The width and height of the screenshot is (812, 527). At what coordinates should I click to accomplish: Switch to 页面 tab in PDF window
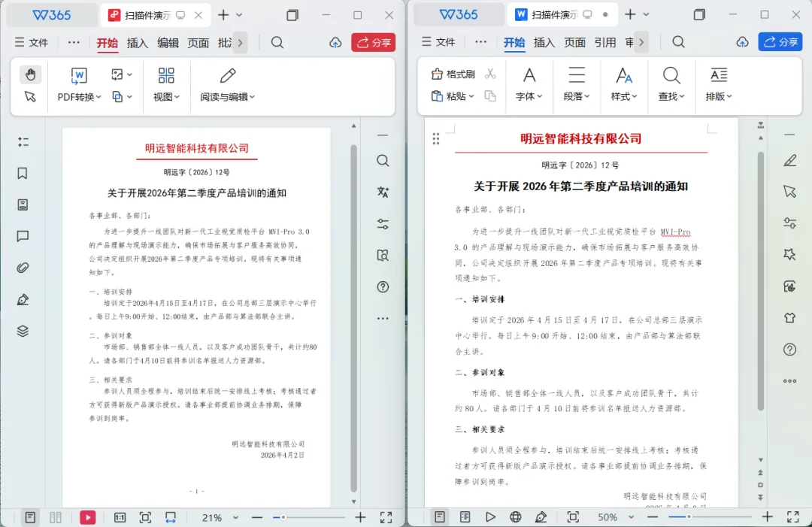pyautogui.click(x=198, y=43)
